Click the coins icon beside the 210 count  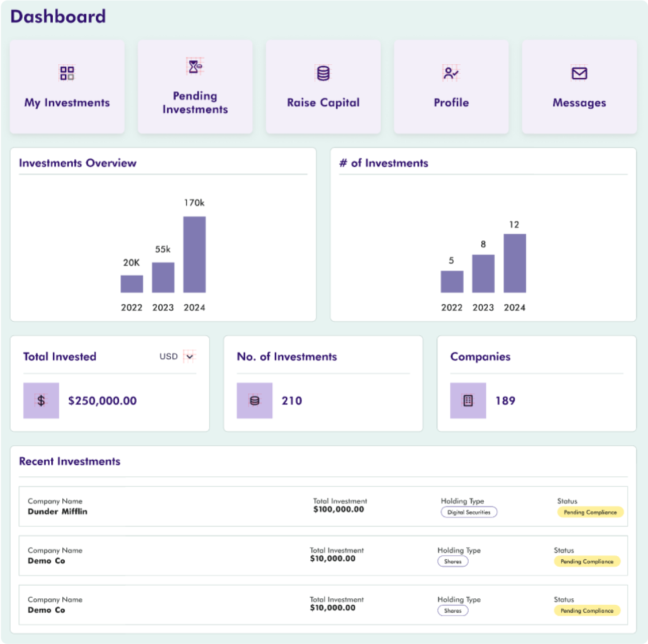[x=254, y=401]
